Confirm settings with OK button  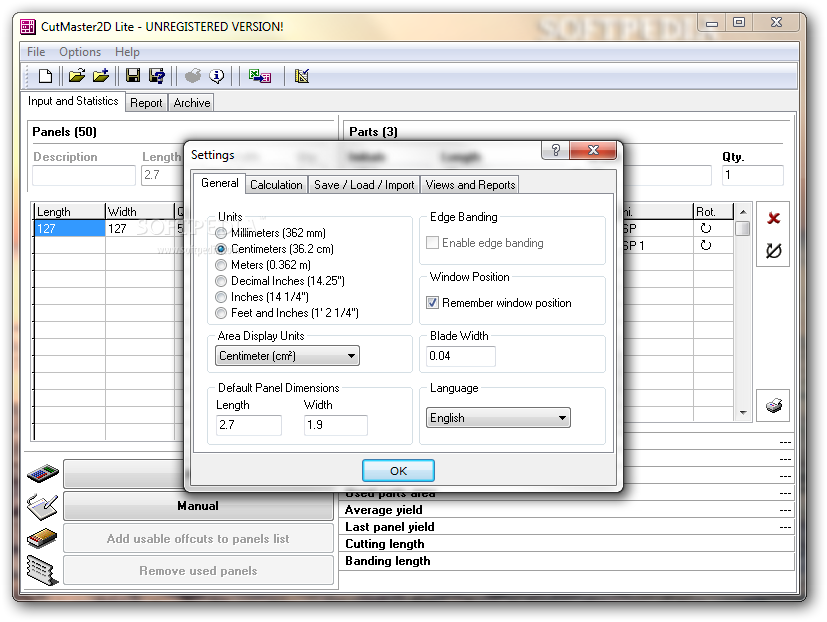[x=398, y=471]
